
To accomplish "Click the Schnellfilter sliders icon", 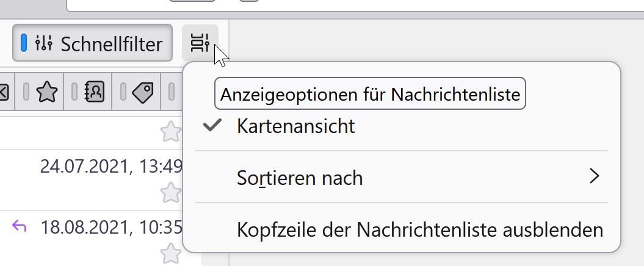I will (x=45, y=43).
